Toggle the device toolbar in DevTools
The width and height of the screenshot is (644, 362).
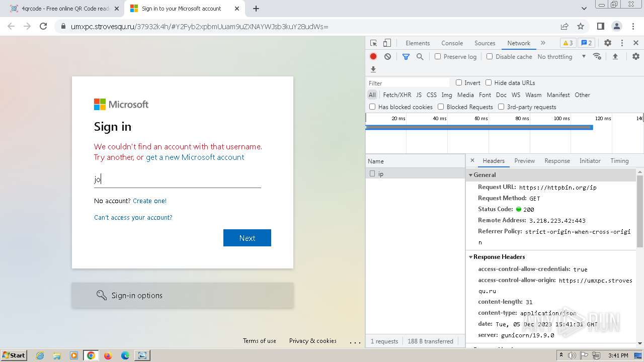pos(387,43)
